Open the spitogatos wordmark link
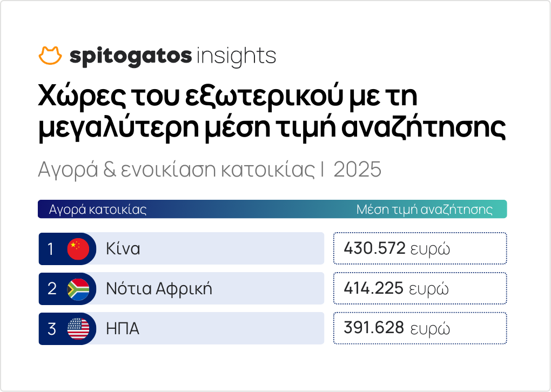This screenshot has height=392, width=551. tap(131, 56)
